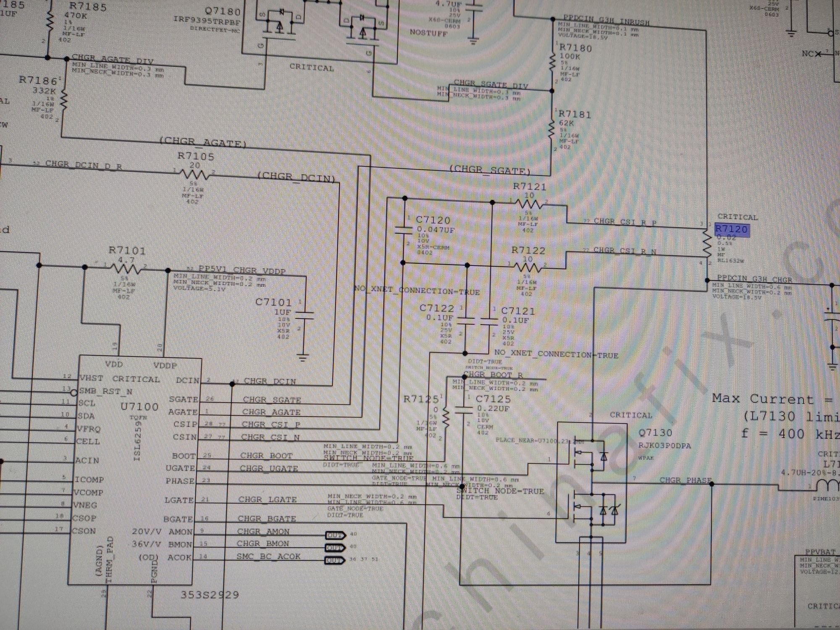Viewport: 840px width, 630px height.
Task: Select the Q7180 IRF9395TRPBF part label
Action: pos(207,21)
